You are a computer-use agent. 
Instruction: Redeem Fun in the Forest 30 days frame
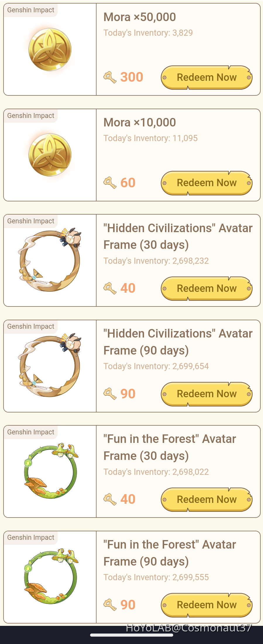tap(207, 499)
